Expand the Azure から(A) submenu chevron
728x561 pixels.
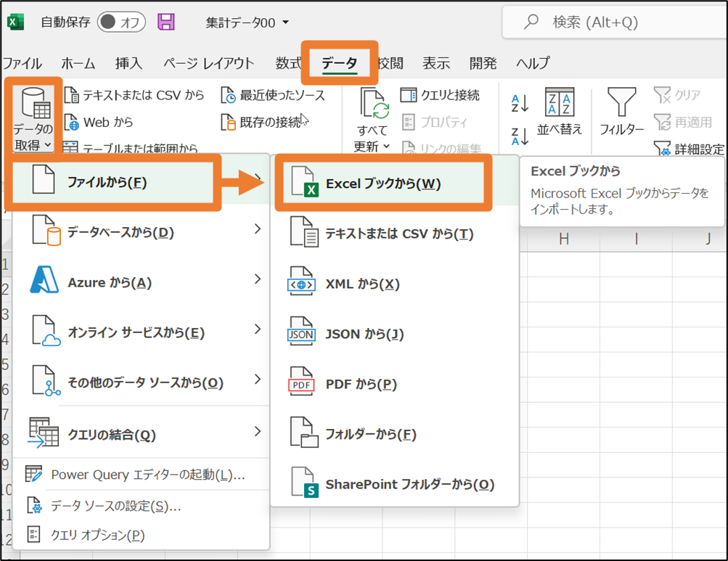pos(258,279)
